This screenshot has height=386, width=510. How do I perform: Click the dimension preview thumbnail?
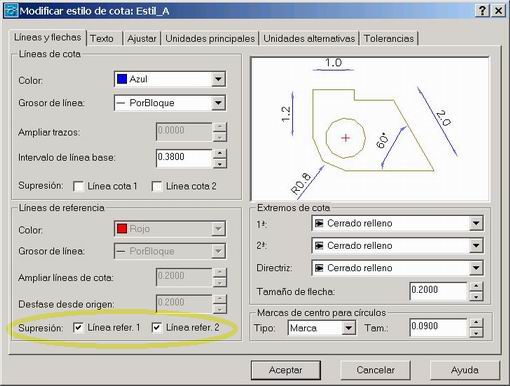(x=370, y=129)
